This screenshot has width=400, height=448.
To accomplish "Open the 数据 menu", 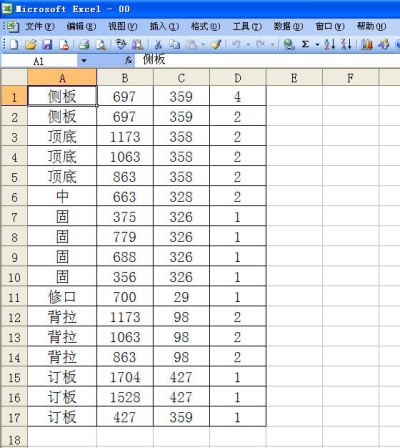I will 288,26.
